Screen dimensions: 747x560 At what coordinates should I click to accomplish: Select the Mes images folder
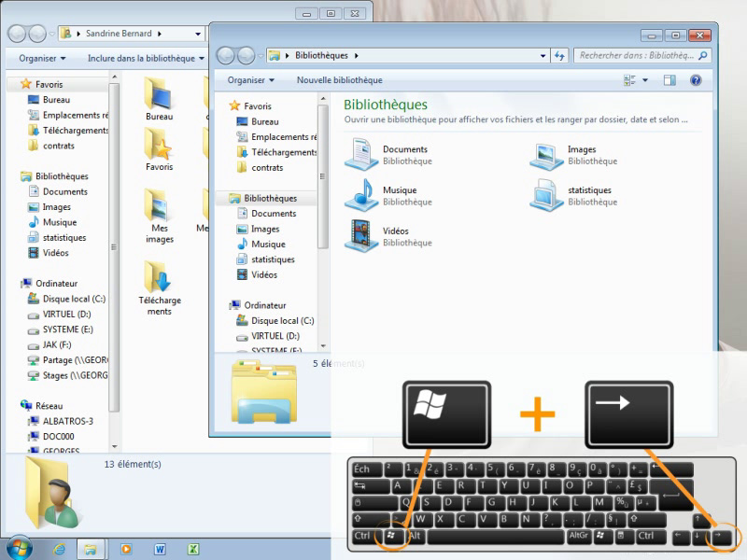pyautogui.click(x=159, y=216)
